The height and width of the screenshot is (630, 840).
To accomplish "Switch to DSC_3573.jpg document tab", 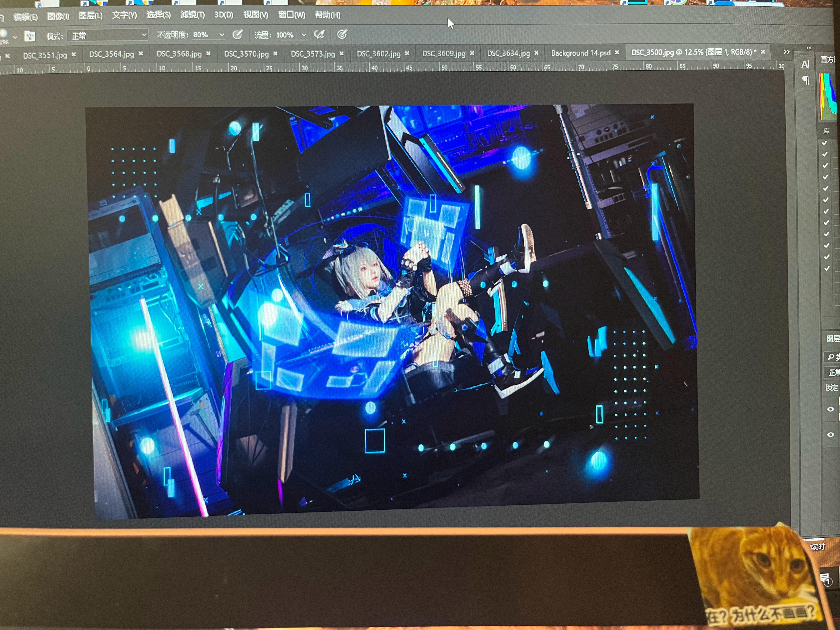I will pyautogui.click(x=312, y=54).
